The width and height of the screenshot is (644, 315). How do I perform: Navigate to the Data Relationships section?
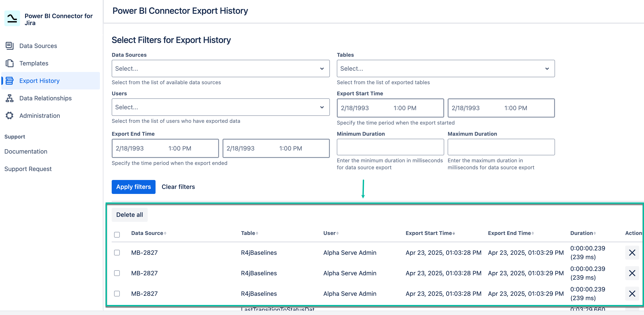tap(45, 98)
